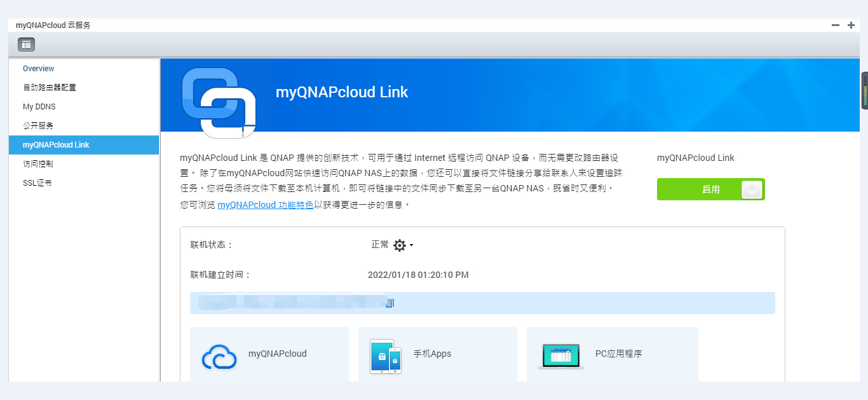Viewport: 868px width, 400px height.
Task: Turn off the myQNAPcloud Link 启用 switch
Action: pos(710,190)
